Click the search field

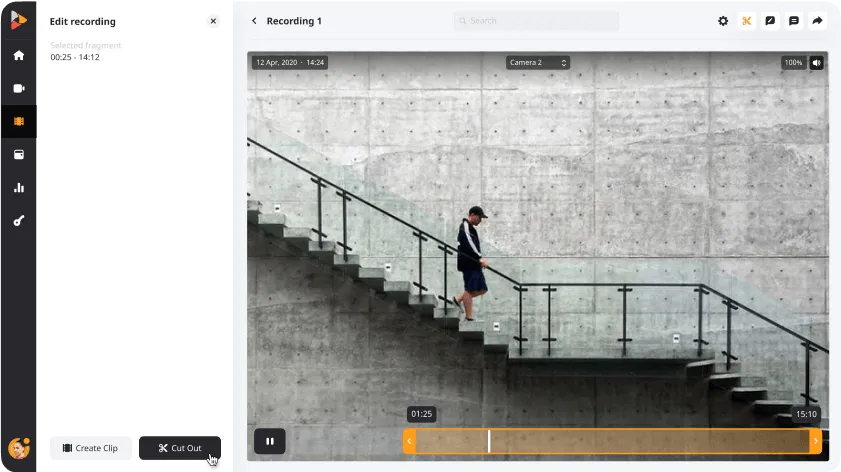tap(536, 21)
